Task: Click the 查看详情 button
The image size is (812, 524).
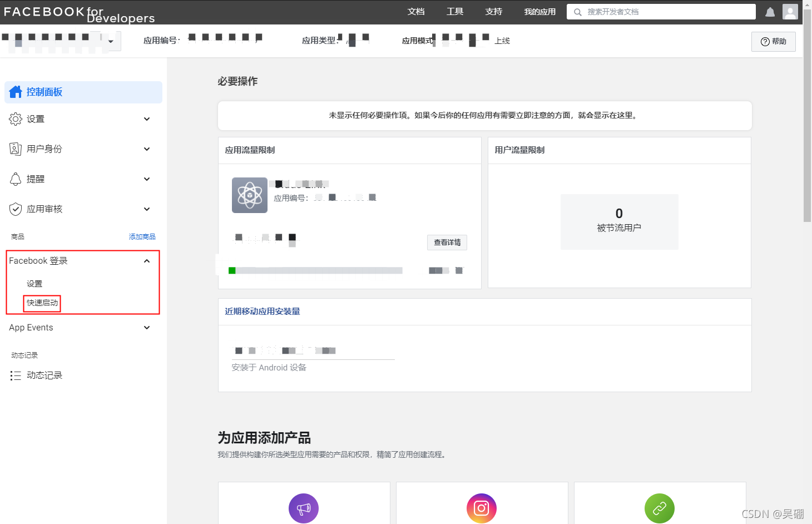Action: (447, 243)
